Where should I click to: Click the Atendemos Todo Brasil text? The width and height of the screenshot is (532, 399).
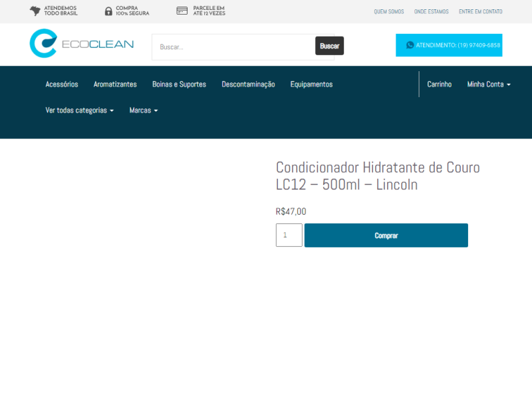tap(61, 11)
